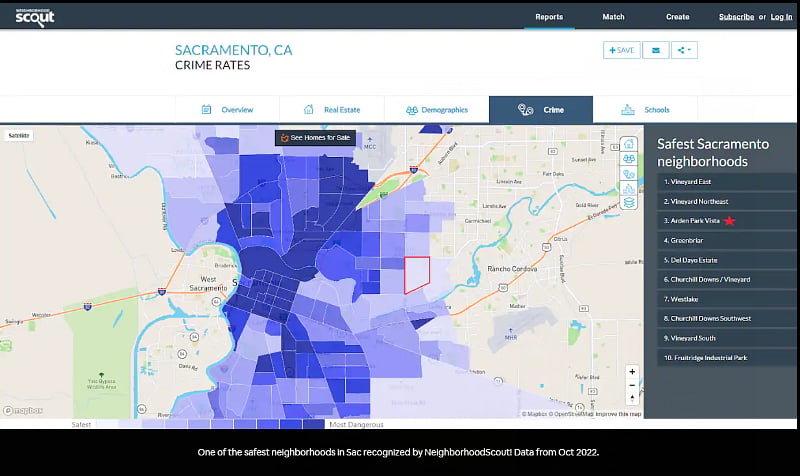Click See Homes for Sale button
Image resolution: width=800 pixels, height=476 pixels.
[x=315, y=138]
